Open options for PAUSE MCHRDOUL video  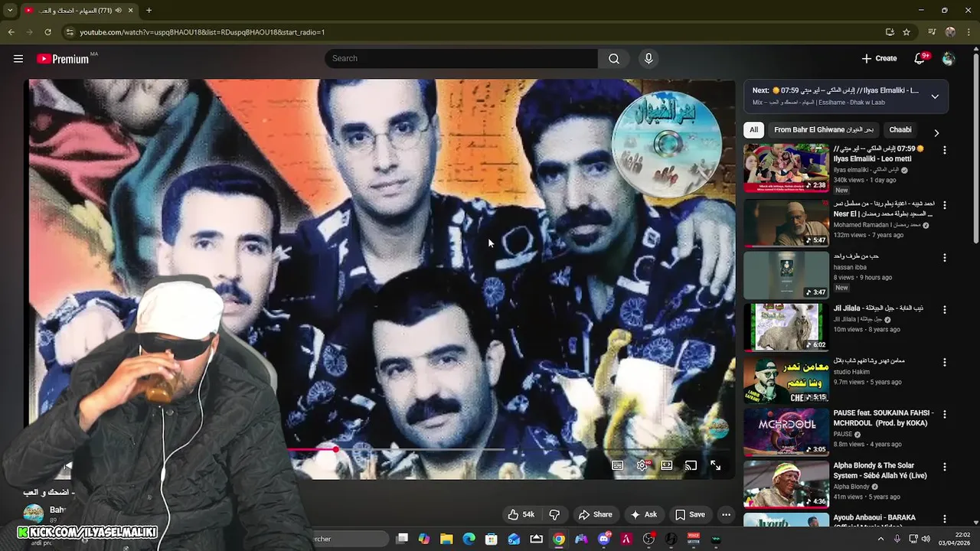click(x=944, y=415)
